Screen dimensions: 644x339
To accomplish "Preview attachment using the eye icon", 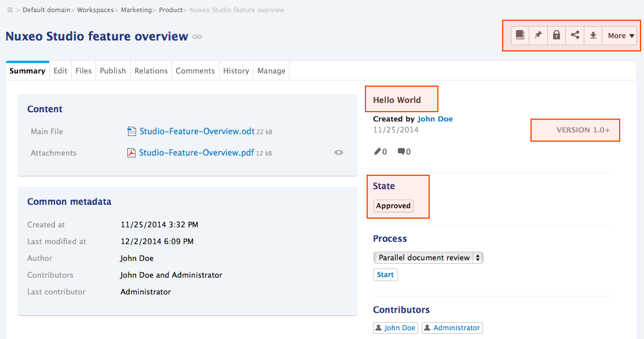I will [x=338, y=153].
